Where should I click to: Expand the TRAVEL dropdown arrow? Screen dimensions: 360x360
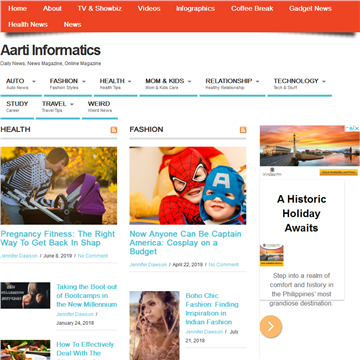[x=72, y=104]
